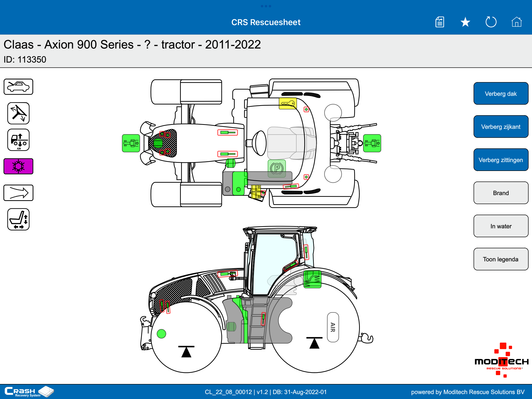Select the arrow direction icon on left sidebar
Screen dimensions: 532x399
point(18,193)
